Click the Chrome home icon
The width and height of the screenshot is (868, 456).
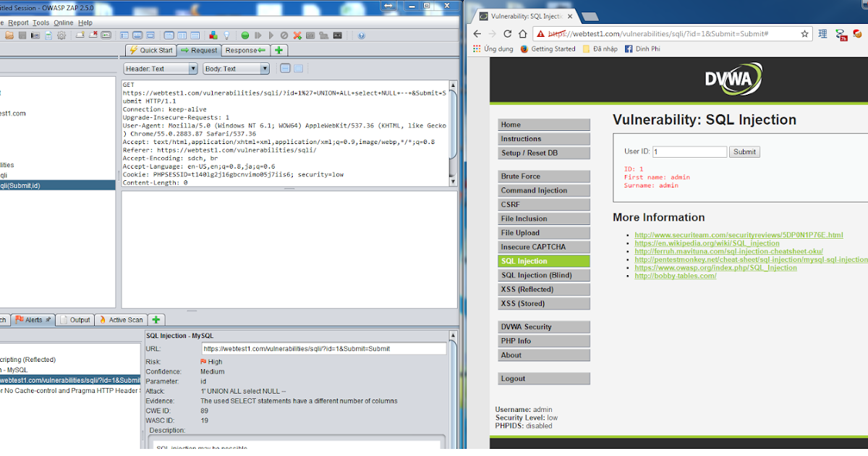[x=522, y=32]
